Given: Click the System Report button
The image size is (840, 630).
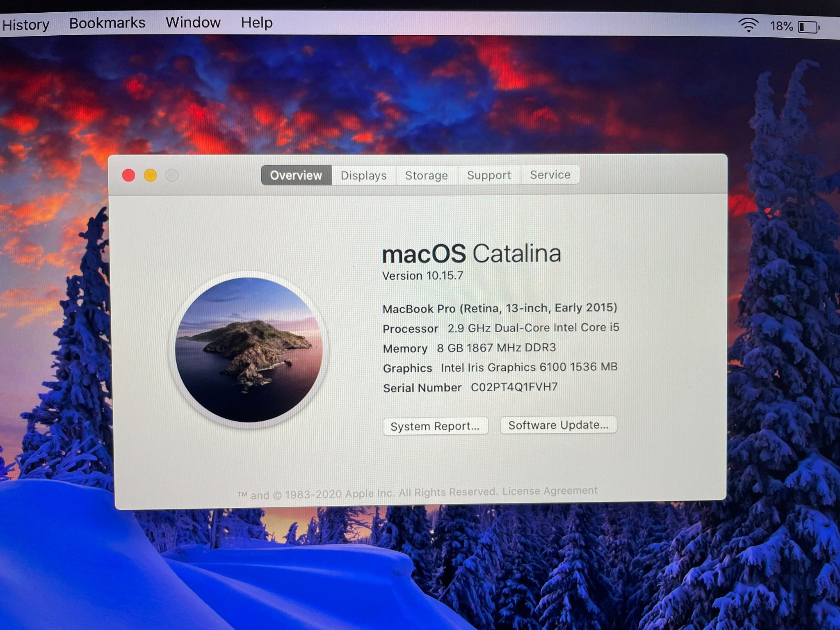Looking at the screenshot, I should [x=436, y=426].
